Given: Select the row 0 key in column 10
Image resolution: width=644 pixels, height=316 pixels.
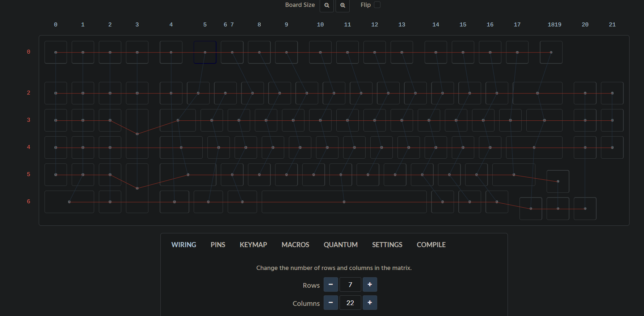Looking at the screenshot, I should [x=320, y=52].
